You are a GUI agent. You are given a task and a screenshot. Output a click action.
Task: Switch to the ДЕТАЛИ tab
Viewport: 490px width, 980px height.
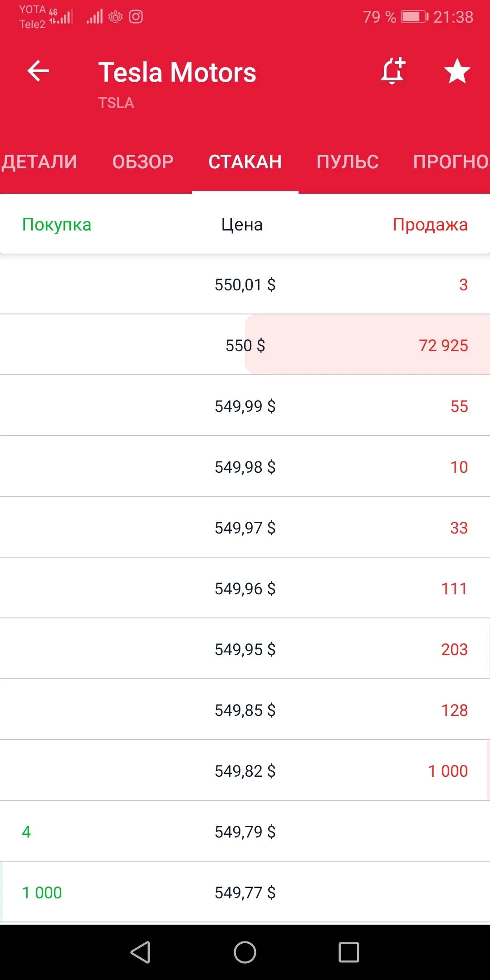click(x=39, y=162)
